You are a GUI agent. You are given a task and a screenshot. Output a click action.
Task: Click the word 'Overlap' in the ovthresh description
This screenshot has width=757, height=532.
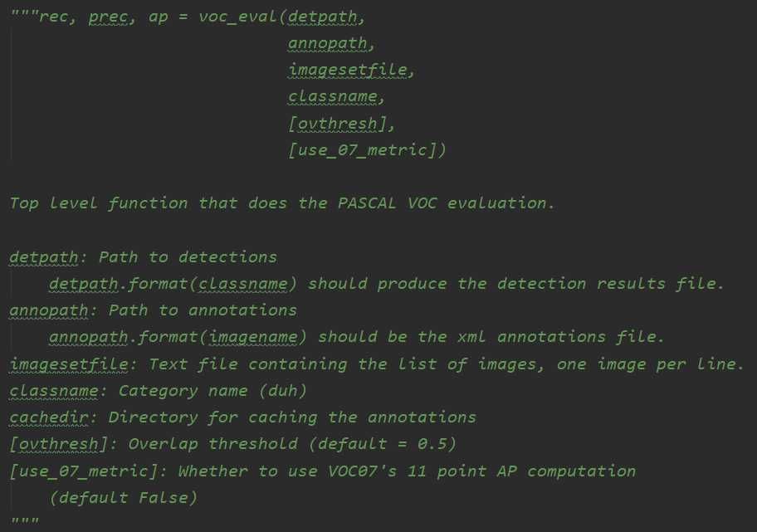(x=163, y=444)
